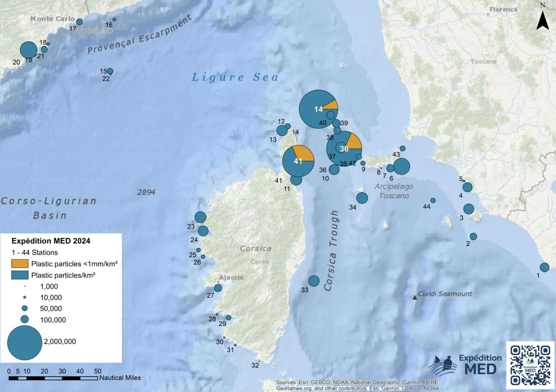The image size is (556, 392).
Task: Select the station 44 circle marker
Action: point(433,201)
